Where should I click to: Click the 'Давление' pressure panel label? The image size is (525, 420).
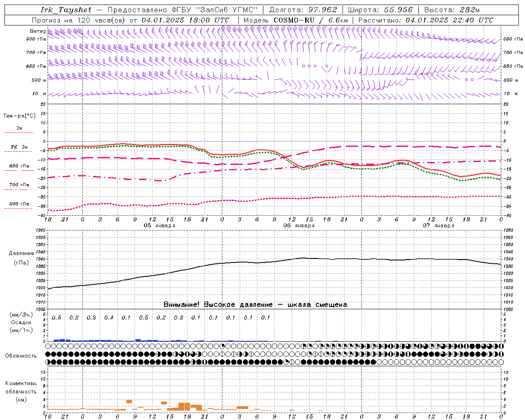coord(21,253)
